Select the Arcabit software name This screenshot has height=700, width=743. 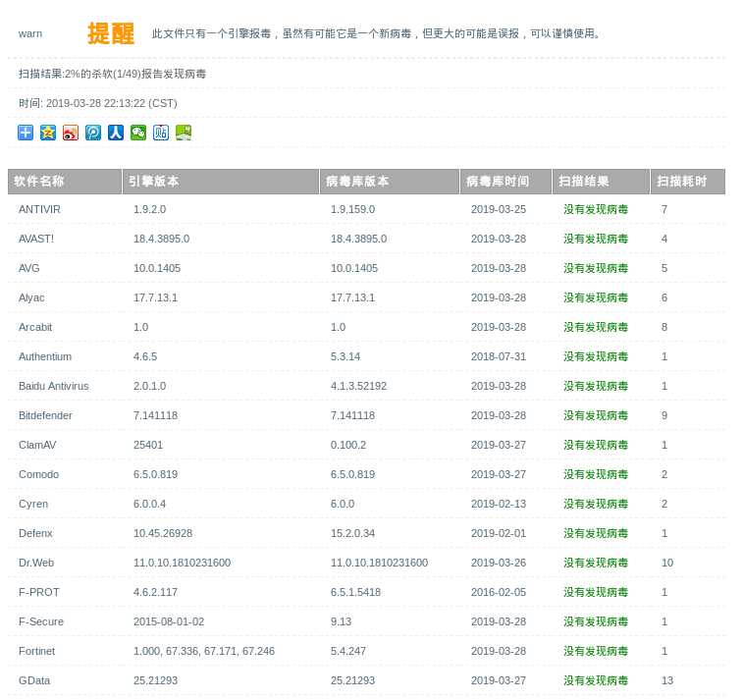tap(35, 327)
